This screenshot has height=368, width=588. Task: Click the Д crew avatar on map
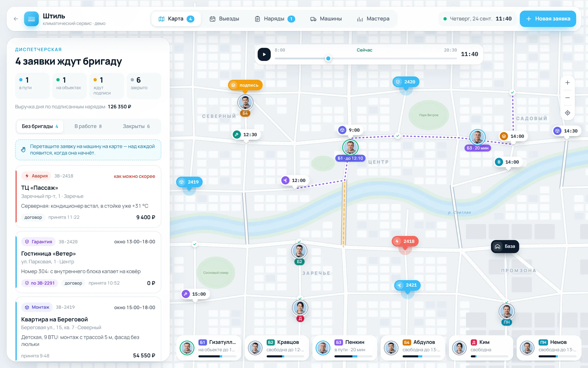tap(300, 308)
